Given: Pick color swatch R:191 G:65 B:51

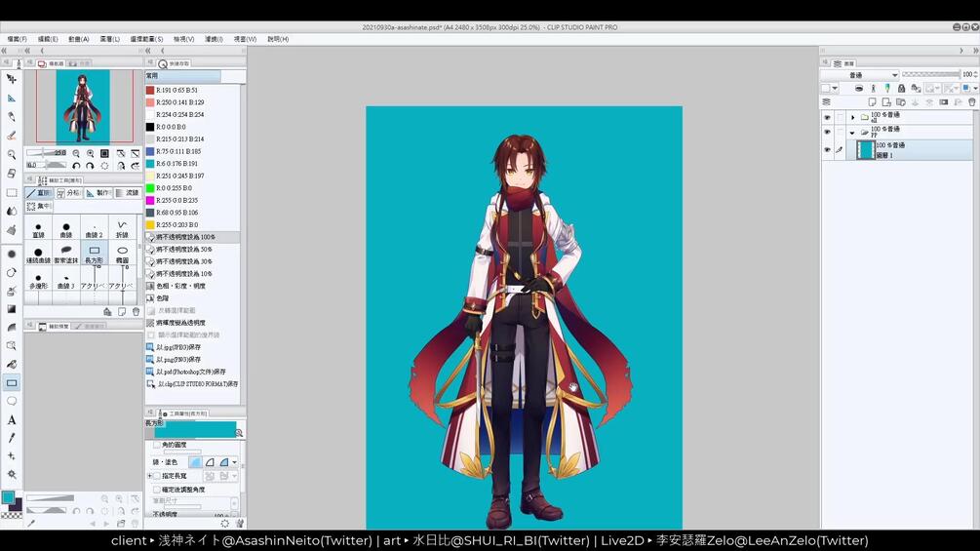Looking at the screenshot, I should 150,90.
